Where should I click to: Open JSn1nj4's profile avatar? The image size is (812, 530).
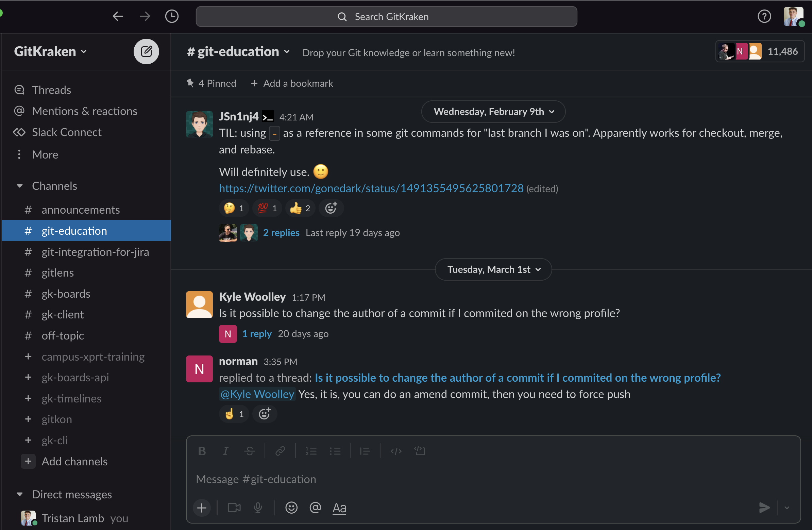[199, 124]
